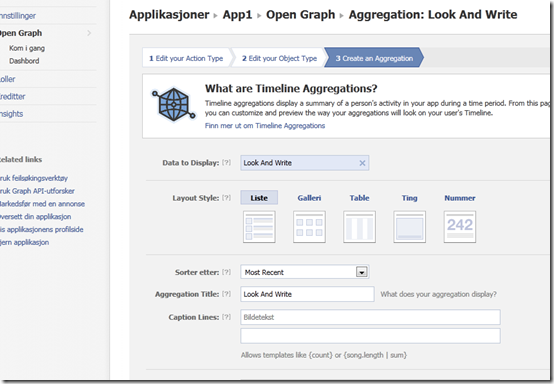Focus the Aggregation Title input field
The width and height of the screenshot is (554, 384).
coord(307,294)
